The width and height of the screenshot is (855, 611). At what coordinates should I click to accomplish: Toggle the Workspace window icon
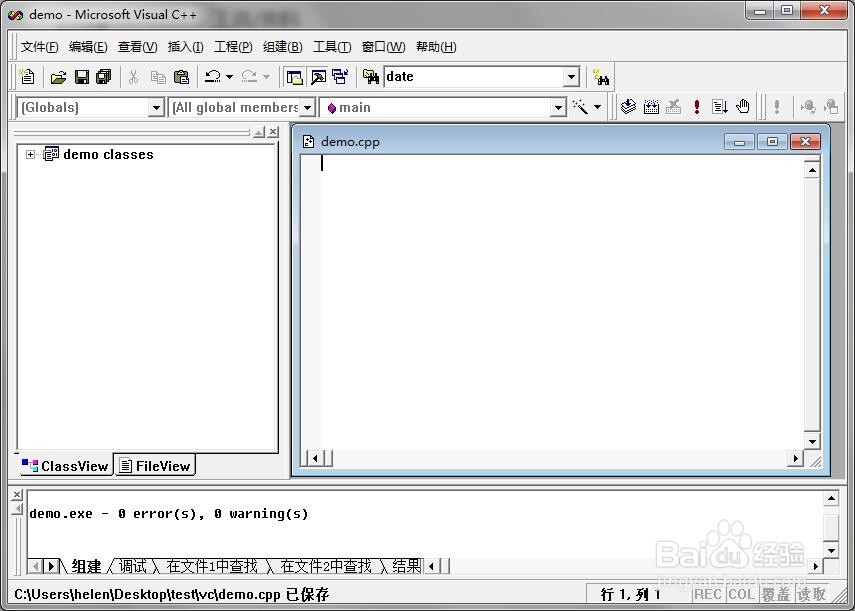point(294,77)
